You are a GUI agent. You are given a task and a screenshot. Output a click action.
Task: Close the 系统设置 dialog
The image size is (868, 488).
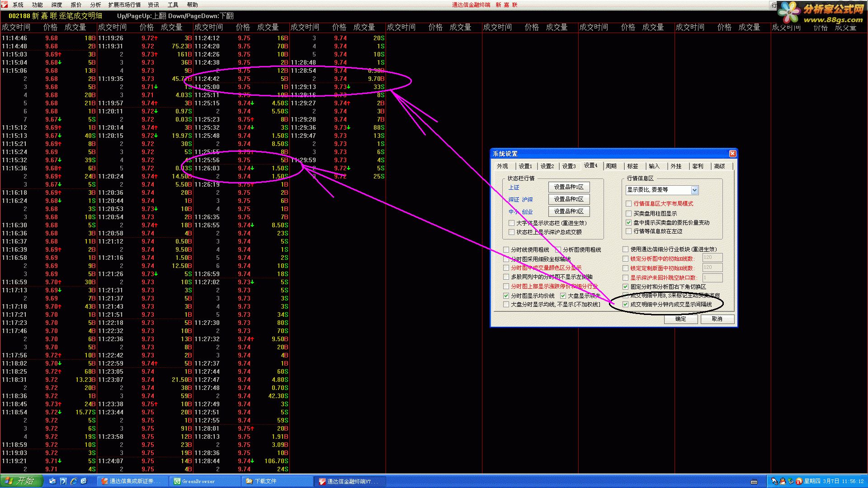pos(733,154)
